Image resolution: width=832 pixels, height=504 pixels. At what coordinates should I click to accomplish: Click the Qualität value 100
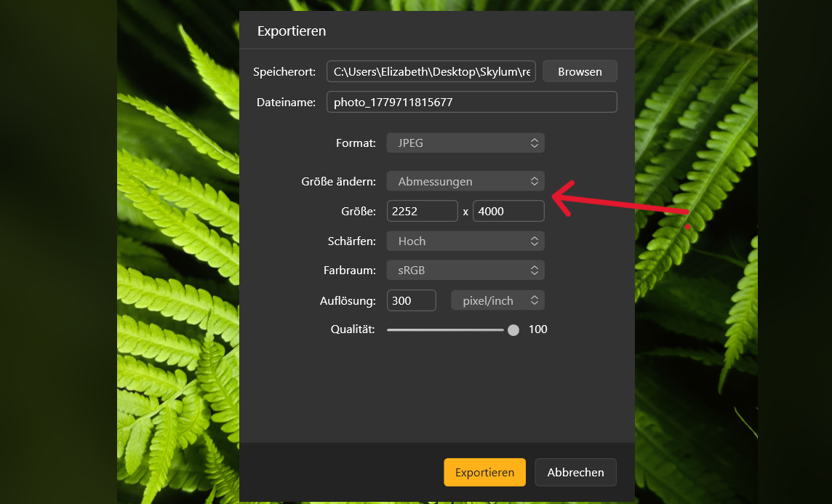[x=537, y=329]
